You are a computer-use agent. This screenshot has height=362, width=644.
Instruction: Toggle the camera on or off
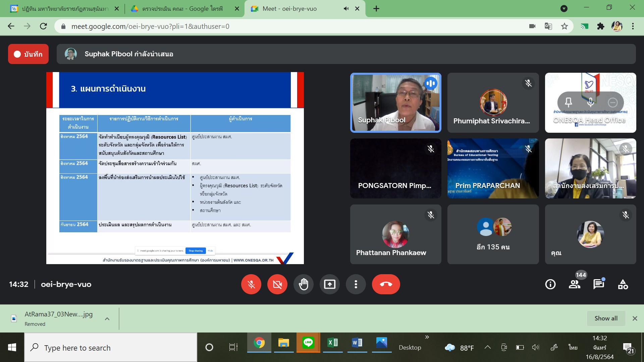coord(277,284)
